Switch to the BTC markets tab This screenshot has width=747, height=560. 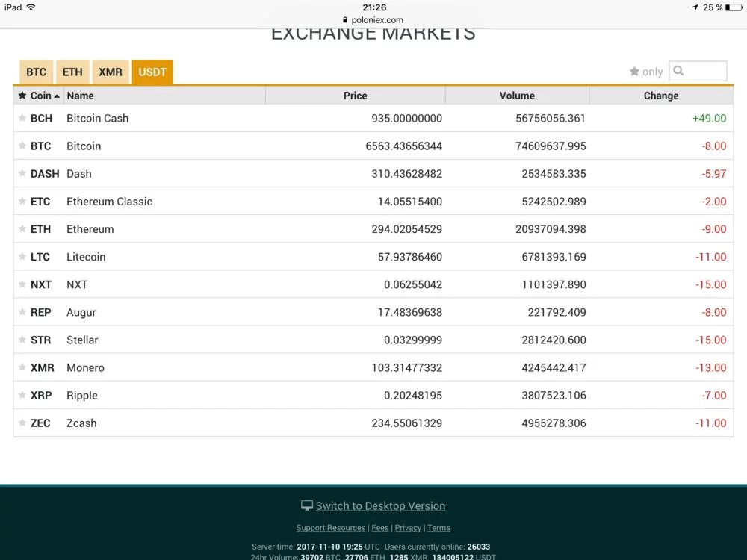click(x=36, y=72)
